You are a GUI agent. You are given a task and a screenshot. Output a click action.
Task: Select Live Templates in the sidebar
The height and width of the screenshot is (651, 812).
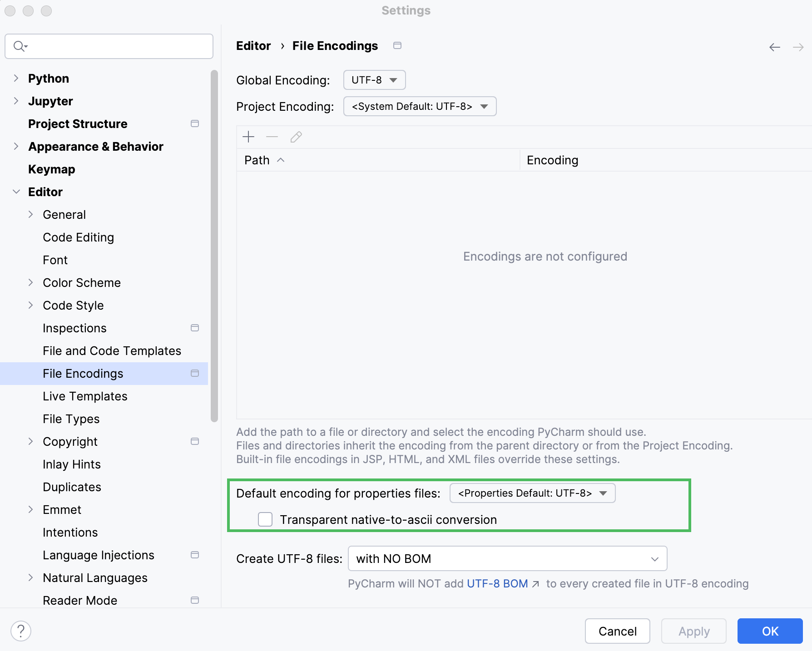pos(84,396)
